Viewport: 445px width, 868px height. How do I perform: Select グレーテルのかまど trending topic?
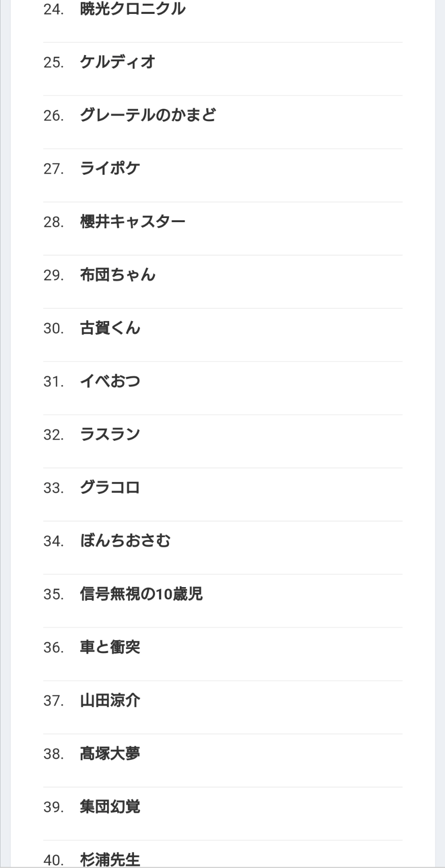pos(148,115)
